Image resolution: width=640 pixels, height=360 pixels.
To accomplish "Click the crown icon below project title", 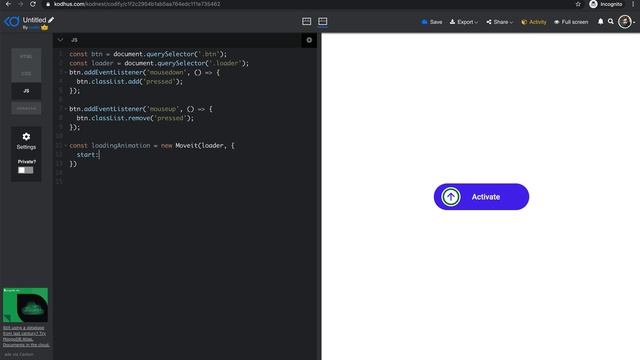I will [44, 28].
